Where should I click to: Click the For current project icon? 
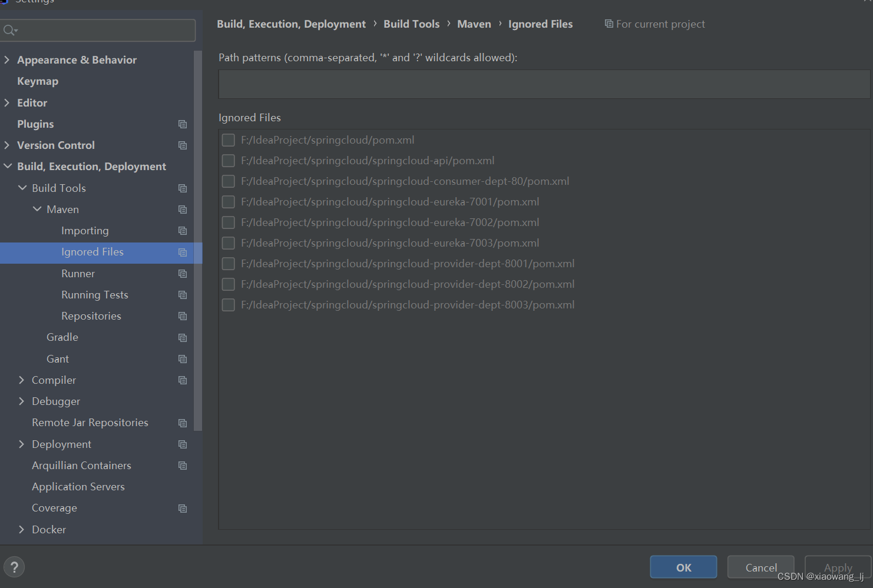(609, 24)
